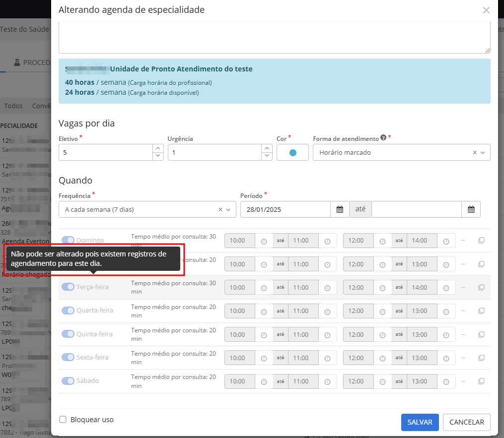Click the SALVAR button
504x438 pixels.
pos(420,422)
